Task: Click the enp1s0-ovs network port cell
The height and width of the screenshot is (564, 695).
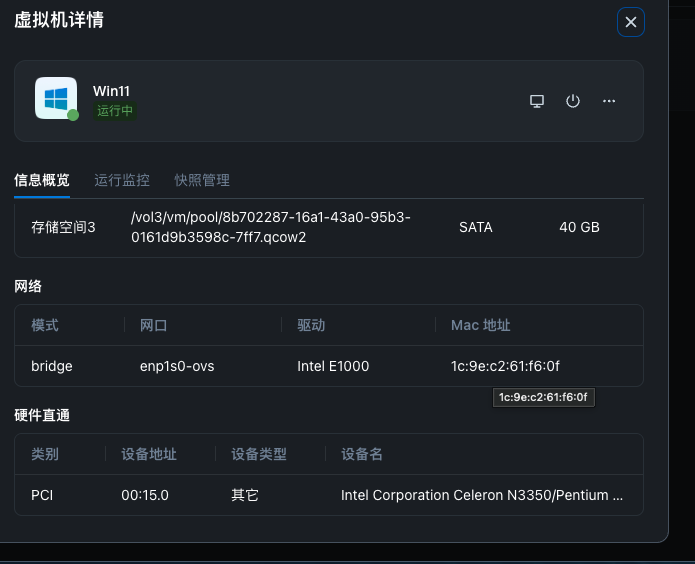Action: click(x=177, y=366)
